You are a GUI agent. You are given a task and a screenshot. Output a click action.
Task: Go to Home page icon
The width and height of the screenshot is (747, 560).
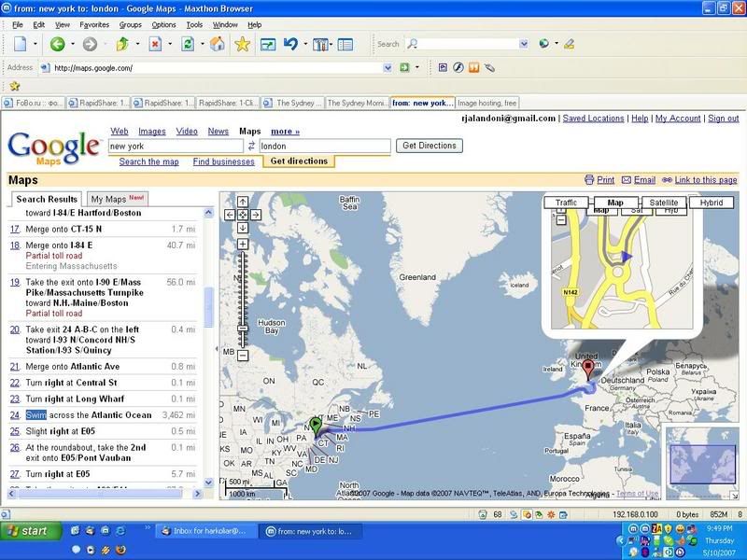218,44
